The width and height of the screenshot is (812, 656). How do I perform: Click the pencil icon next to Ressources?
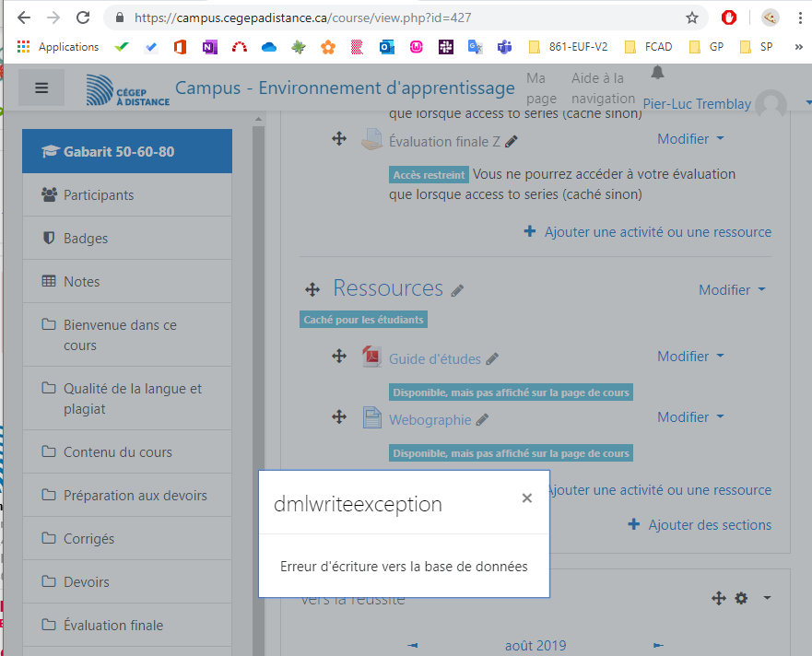pos(458,290)
